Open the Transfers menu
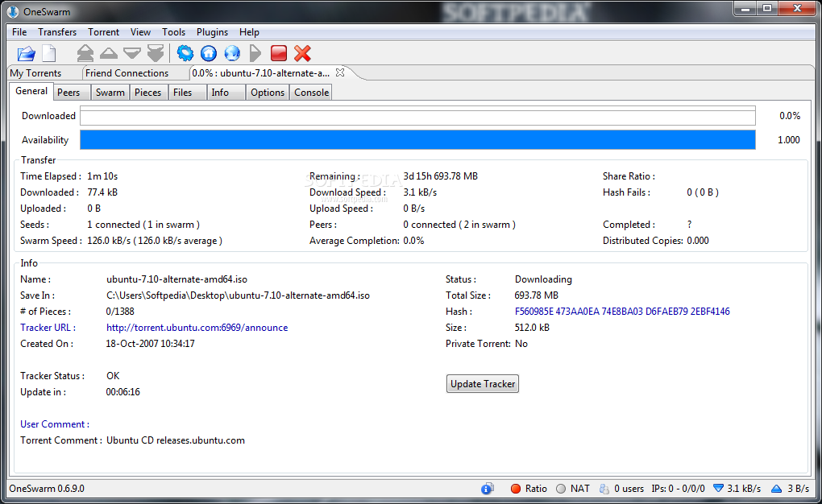The image size is (822, 504). pos(57,32)
